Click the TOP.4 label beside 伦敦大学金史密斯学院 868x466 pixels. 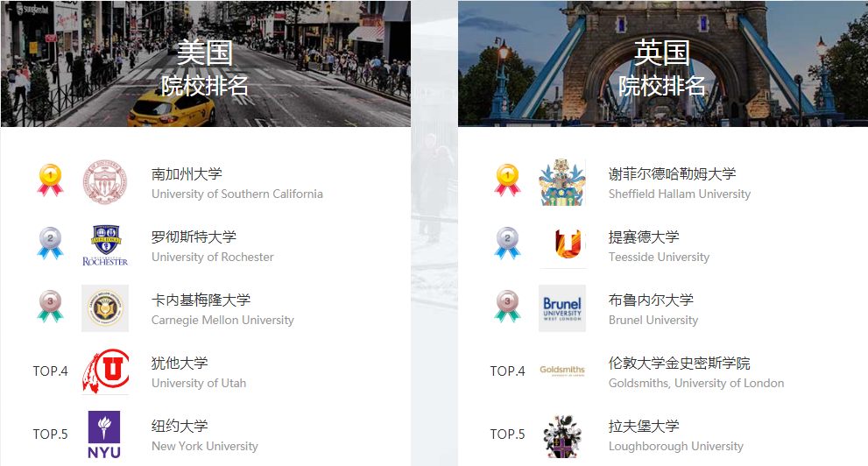(x=508, y=371)
